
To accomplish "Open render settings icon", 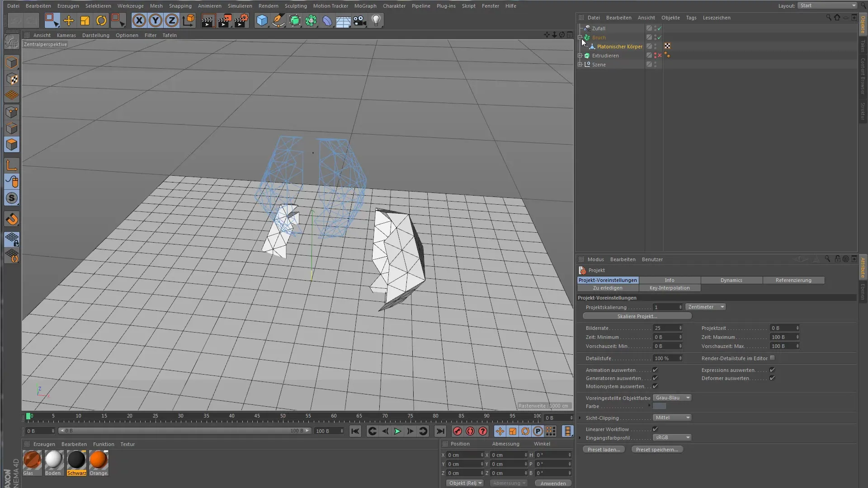I will (x=241, y=20).
